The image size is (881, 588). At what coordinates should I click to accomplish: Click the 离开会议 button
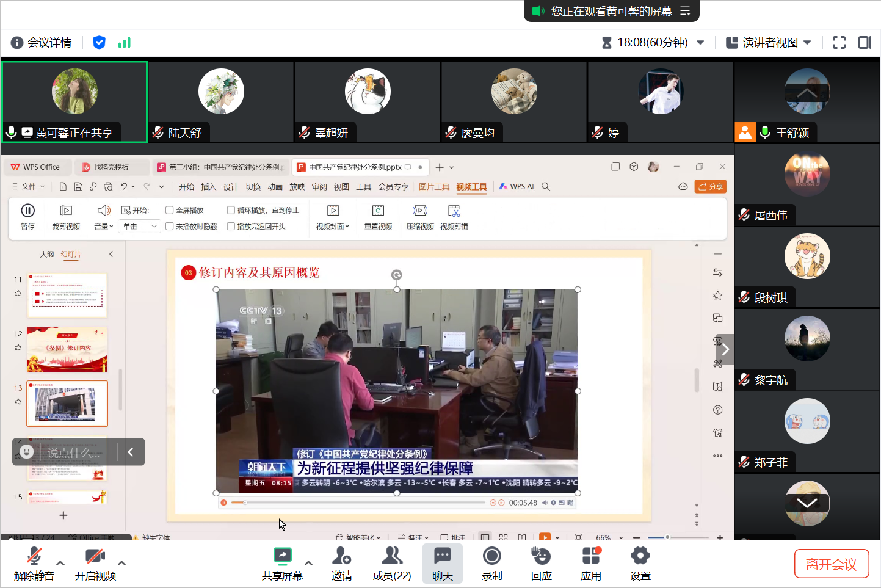[831, 564]
